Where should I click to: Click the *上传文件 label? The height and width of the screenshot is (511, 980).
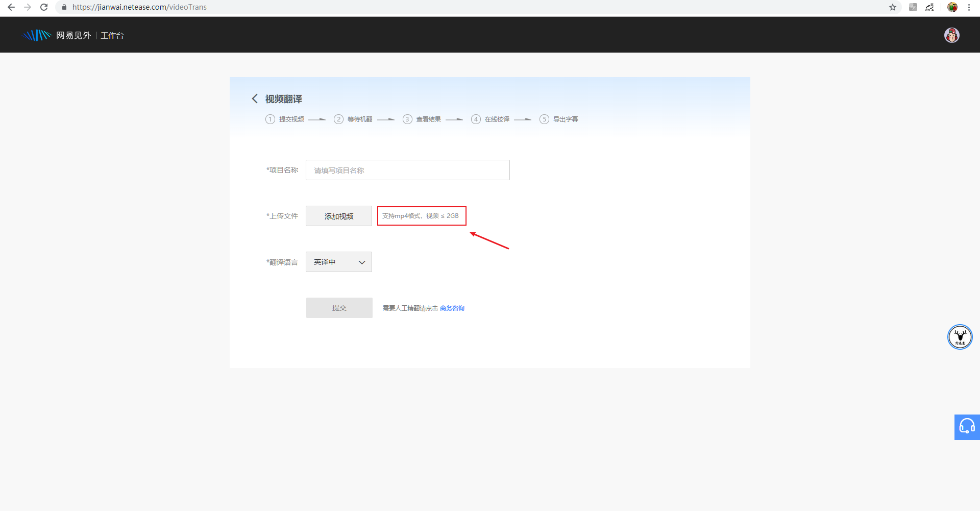pos(282,216)
